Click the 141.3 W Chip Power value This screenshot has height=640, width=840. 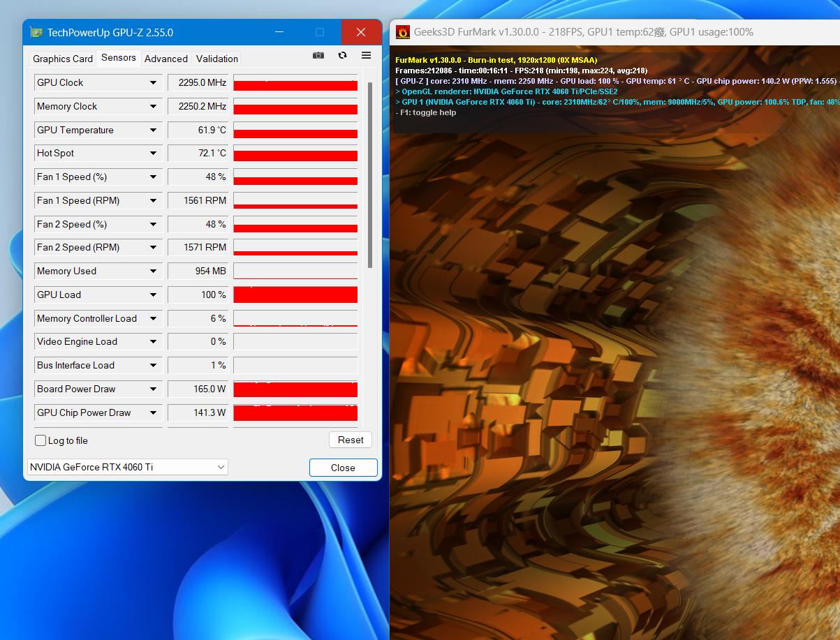click(x=198, y=413)
